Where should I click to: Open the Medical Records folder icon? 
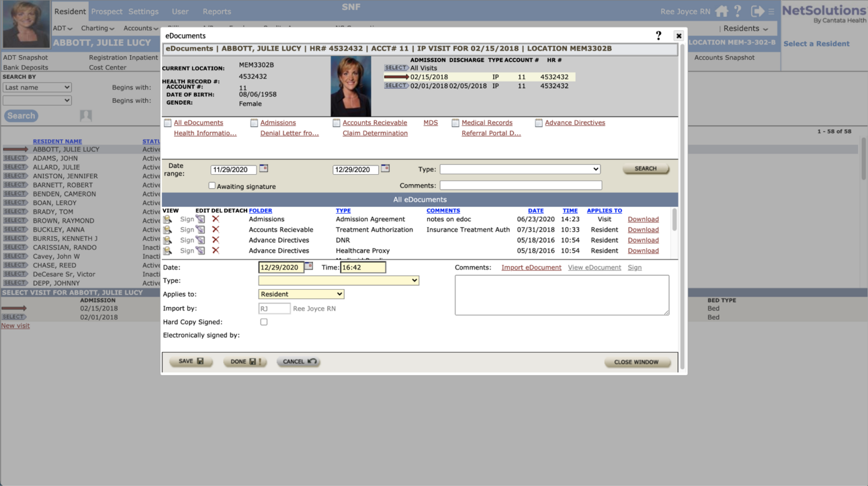pyautogui.click(x=455, y=123)
